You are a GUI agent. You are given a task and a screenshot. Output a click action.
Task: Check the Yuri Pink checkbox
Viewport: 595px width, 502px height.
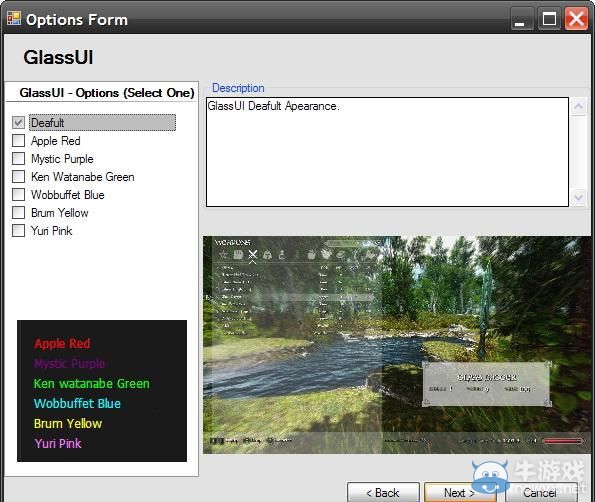tap(18, 230)
